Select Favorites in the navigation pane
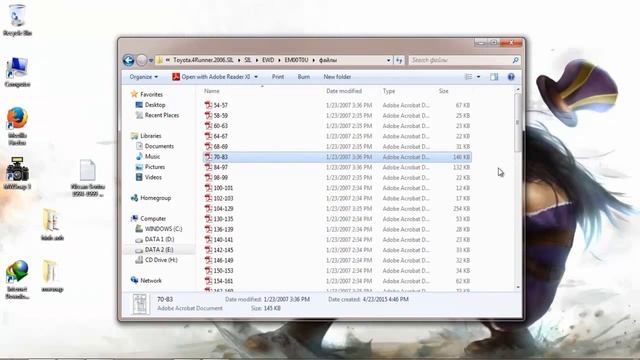 pos(147,94)
